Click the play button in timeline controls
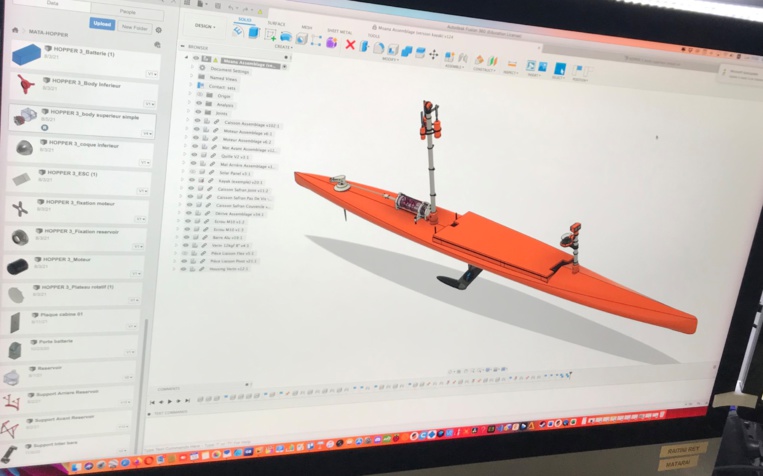Viewport: 763px width, 476px height. (x=172, y=401)
